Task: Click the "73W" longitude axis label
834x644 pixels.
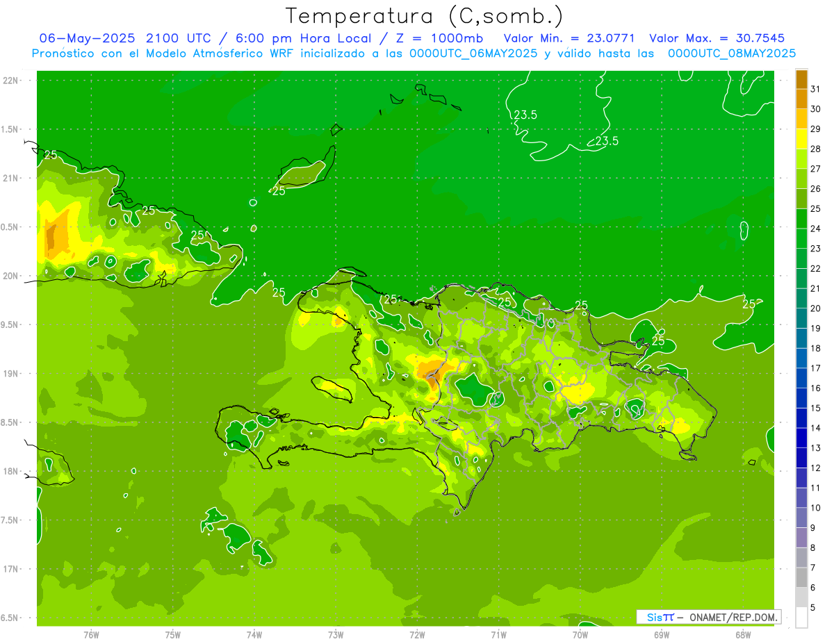Action: (x=336, y=634)
